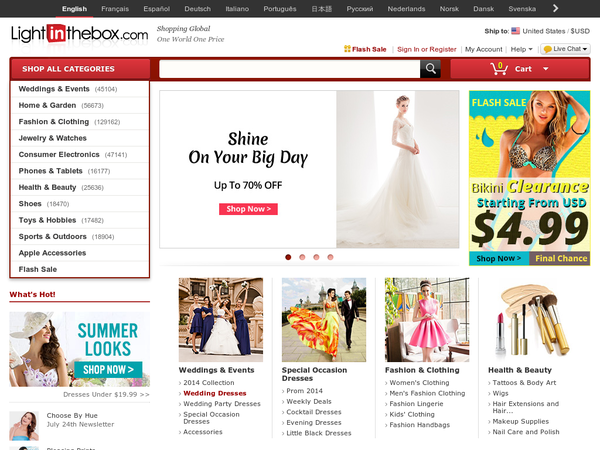
Task: Click the LightInTheBox.com logo
Action: pyautogui.click(x=80, y=34)
